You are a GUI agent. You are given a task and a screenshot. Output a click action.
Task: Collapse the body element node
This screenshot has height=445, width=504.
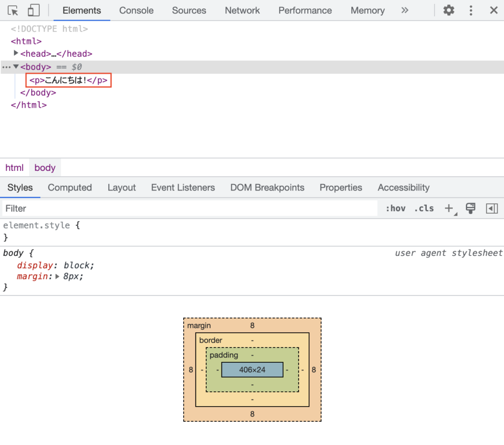[16, 66]
